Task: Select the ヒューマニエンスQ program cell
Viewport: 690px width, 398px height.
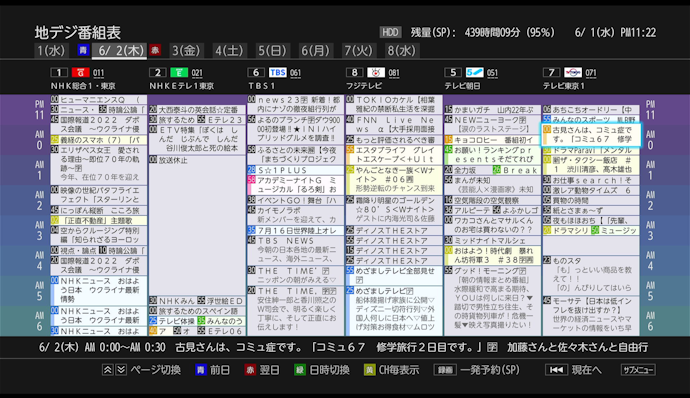Action: pos(99,100)
